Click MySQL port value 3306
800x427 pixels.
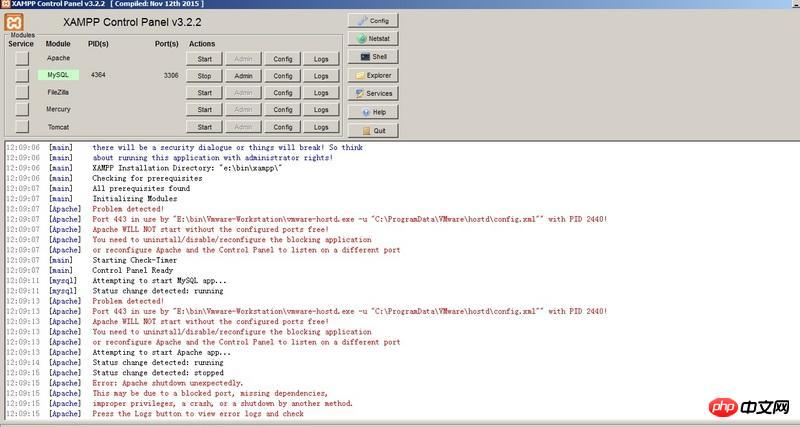[x=171, y=76]
